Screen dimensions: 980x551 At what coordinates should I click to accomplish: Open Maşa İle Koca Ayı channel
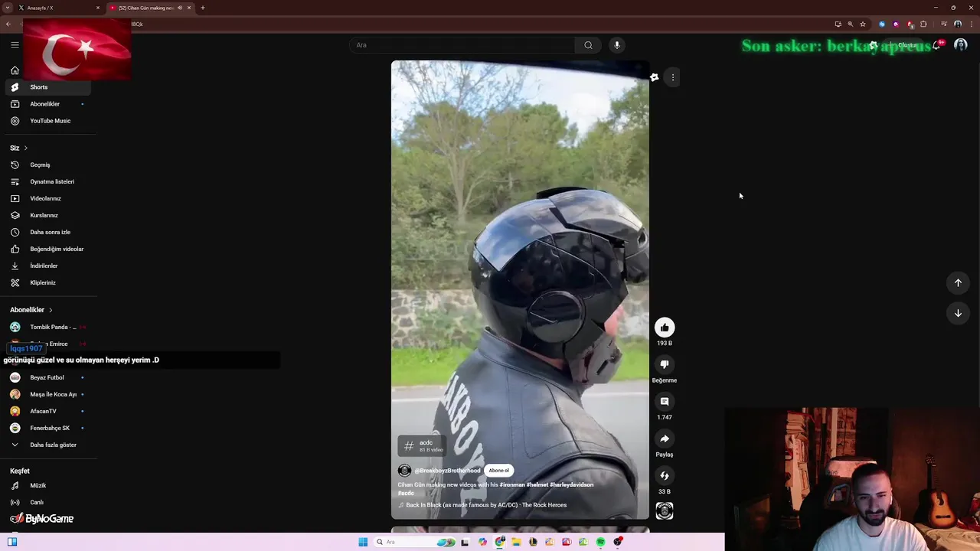pyautogui.click(x=48, y=394)
